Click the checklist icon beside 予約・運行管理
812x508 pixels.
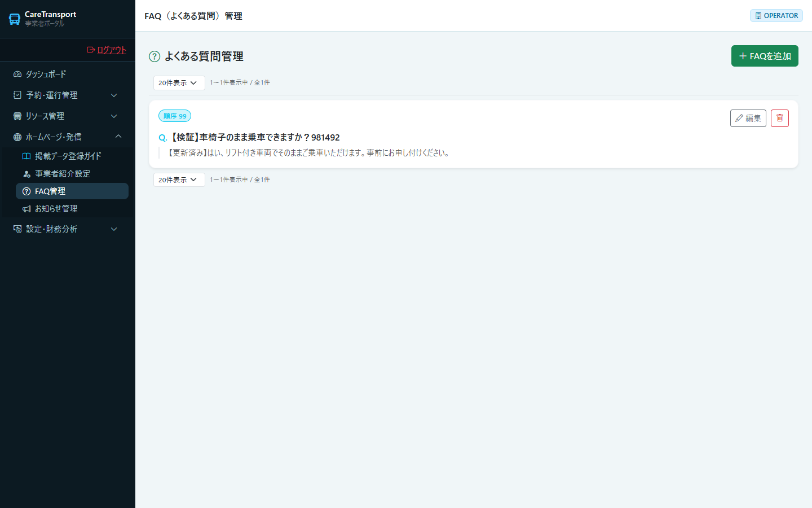tap(17, 95)
